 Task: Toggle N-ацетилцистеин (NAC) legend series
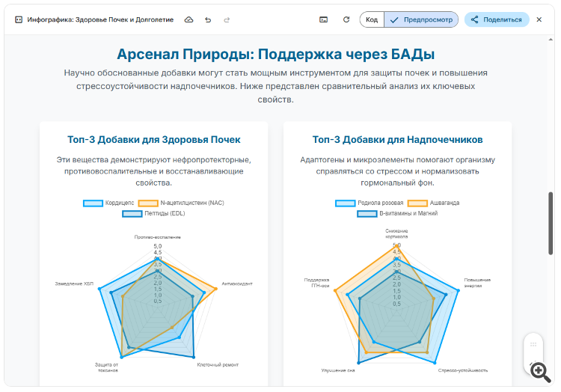click(x=181, y=203)
